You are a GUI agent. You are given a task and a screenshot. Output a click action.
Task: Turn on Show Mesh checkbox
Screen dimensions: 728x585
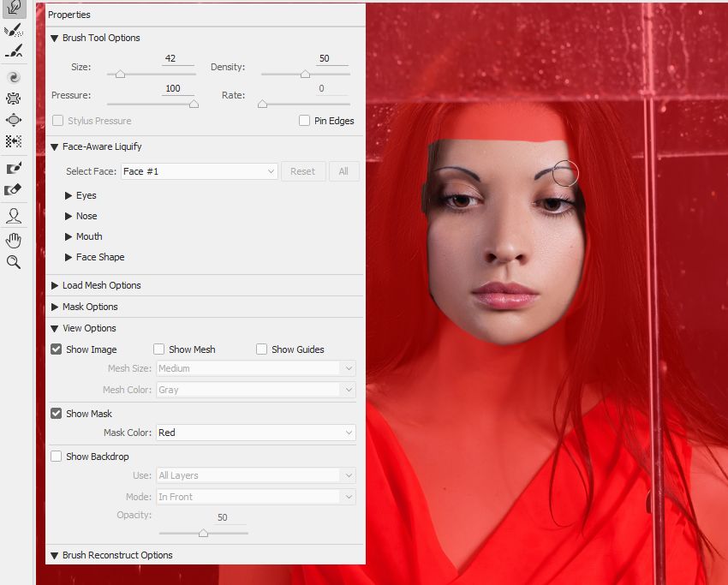click(158, 349)
